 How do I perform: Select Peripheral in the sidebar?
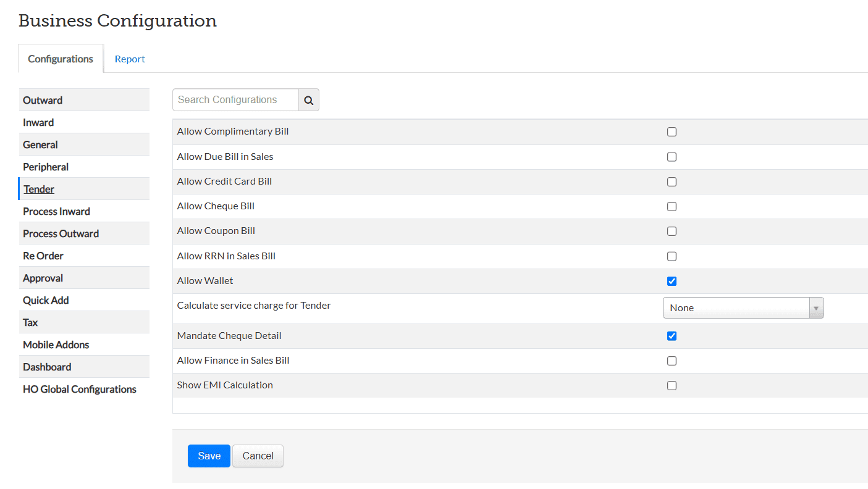46,167
